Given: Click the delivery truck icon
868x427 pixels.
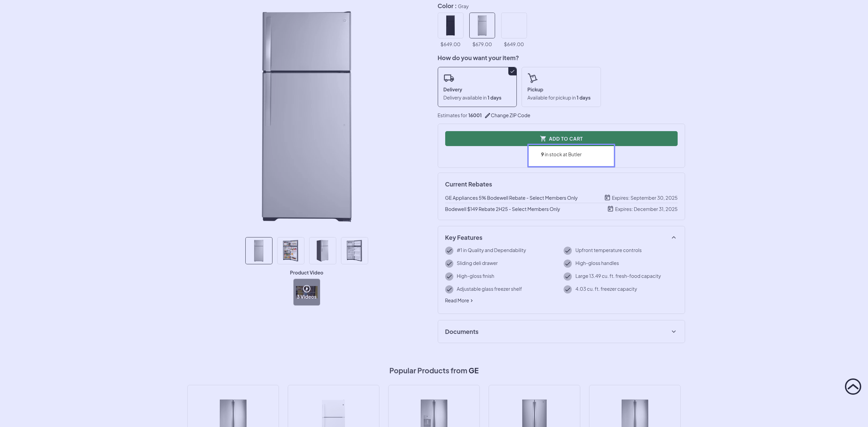Looking at the screenshot, I should pos(449,78).
